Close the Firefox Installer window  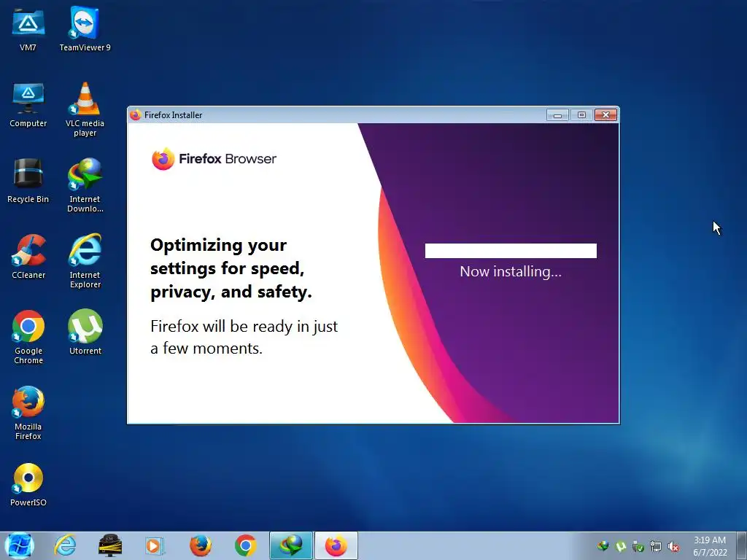pyautogui.click(x=605, y=114)
